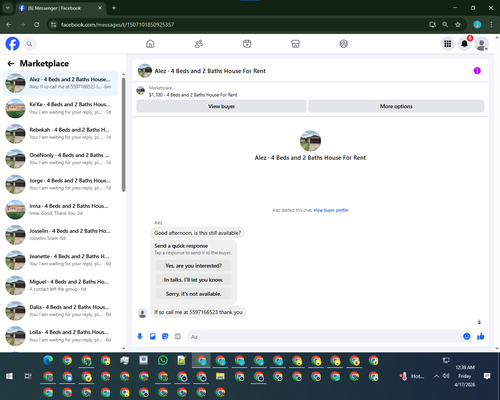Click the browser address bar URL

(117, 25)
